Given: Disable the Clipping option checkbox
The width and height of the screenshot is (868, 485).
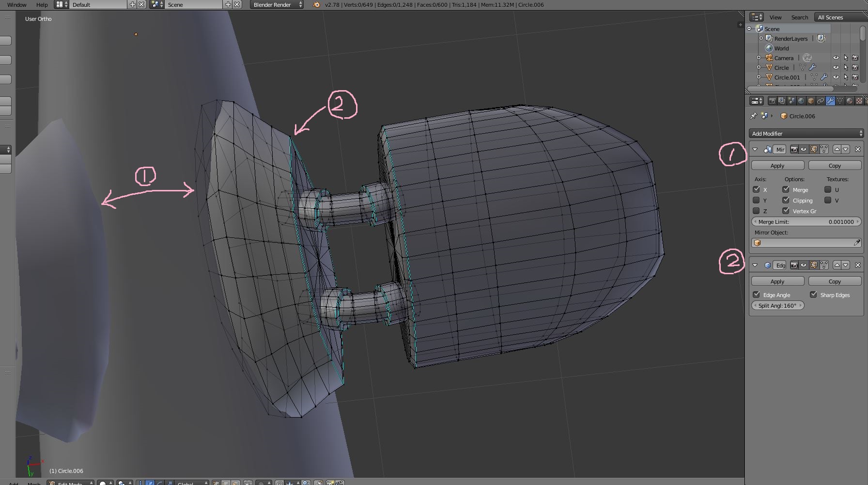Looking at the screenshot, I should (x=786, y=200).
